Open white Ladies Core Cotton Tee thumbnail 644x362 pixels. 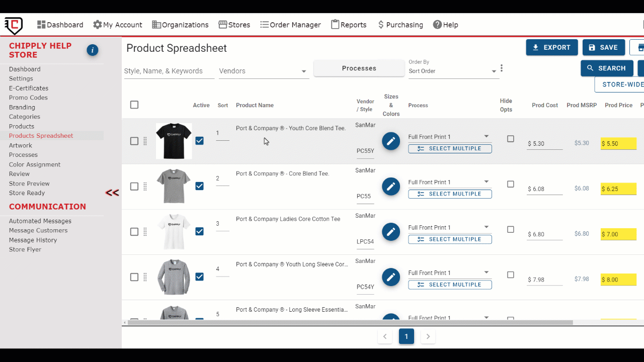pos(174,232)
